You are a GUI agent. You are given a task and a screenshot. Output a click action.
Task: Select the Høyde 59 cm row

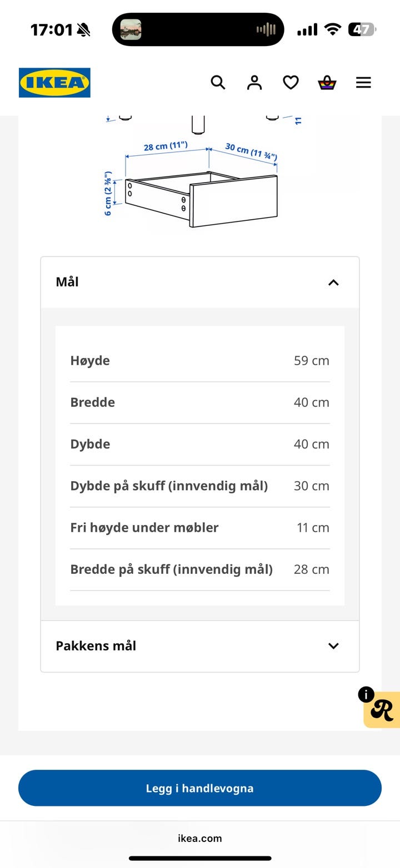[x=200, y=361]
